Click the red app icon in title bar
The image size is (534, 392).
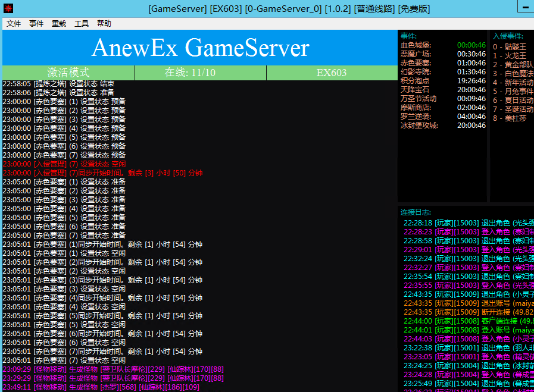pyautogui.click(x=8, y=8)
